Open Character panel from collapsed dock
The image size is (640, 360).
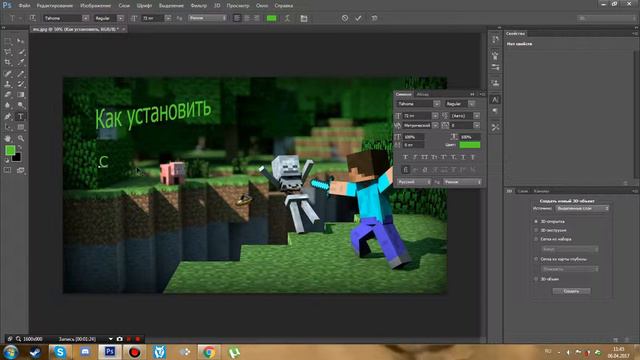[495, 99]
